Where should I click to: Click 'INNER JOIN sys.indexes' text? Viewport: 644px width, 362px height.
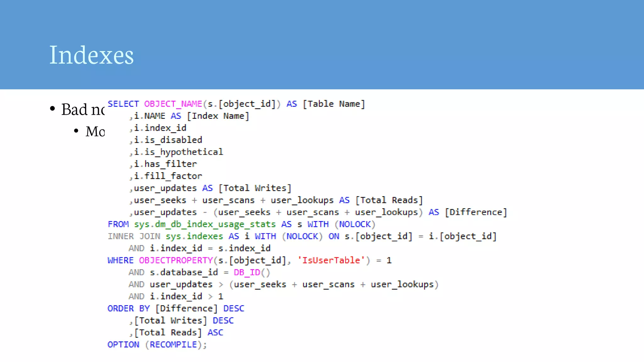coord(165,236)
